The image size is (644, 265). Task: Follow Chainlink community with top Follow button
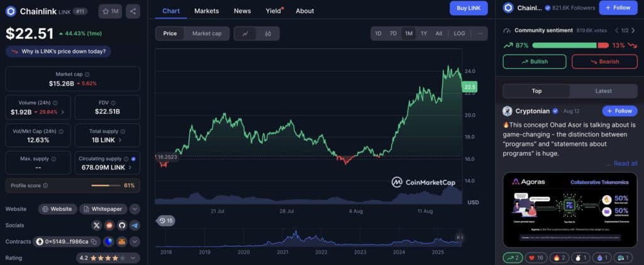618,8
